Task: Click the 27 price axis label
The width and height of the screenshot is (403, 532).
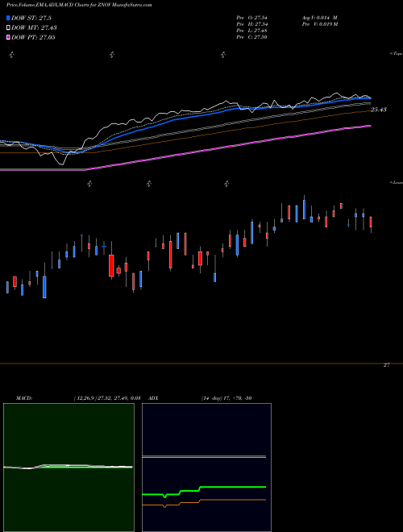Action: click(x=386, y=365)
